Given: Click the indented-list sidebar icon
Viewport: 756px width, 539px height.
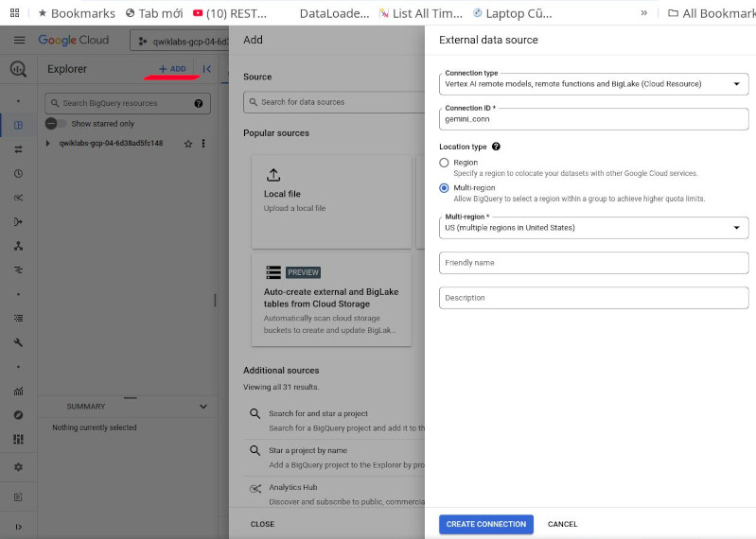Looking at the screenshot, I should 18,318.
